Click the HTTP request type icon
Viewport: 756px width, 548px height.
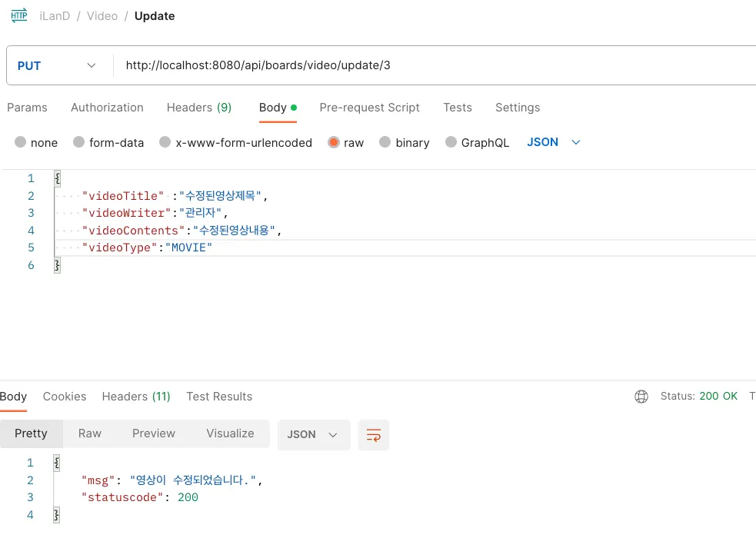click(x=19, y=15)
